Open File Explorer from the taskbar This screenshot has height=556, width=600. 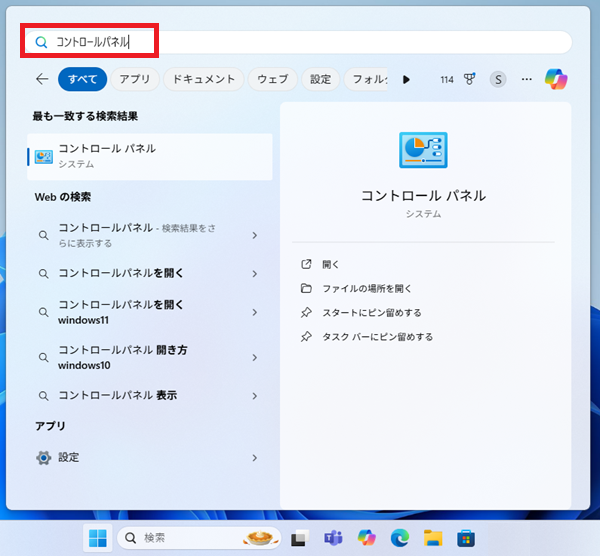[433, 538]
